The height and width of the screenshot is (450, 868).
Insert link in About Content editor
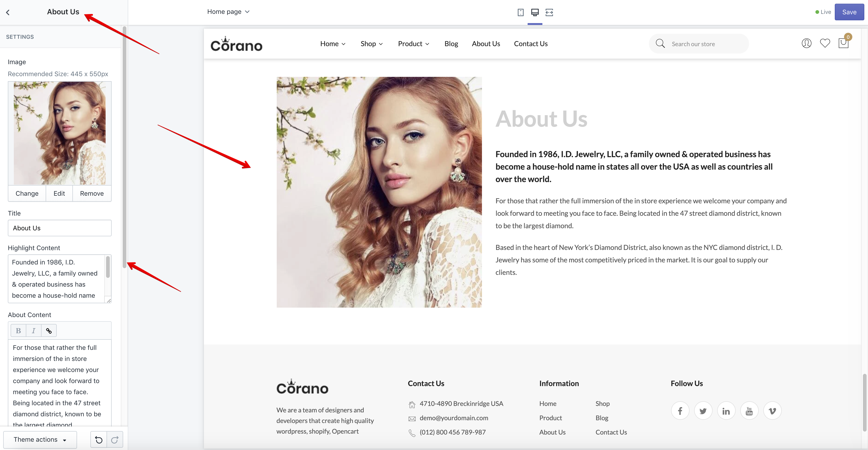pos(49,331)
